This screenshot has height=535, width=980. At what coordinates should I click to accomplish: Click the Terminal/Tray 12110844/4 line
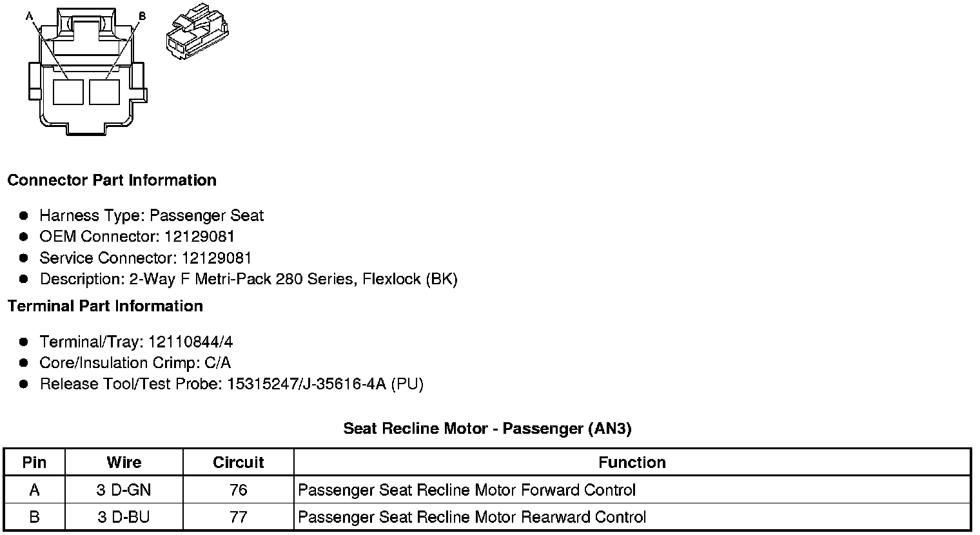(x=136, y=342)
